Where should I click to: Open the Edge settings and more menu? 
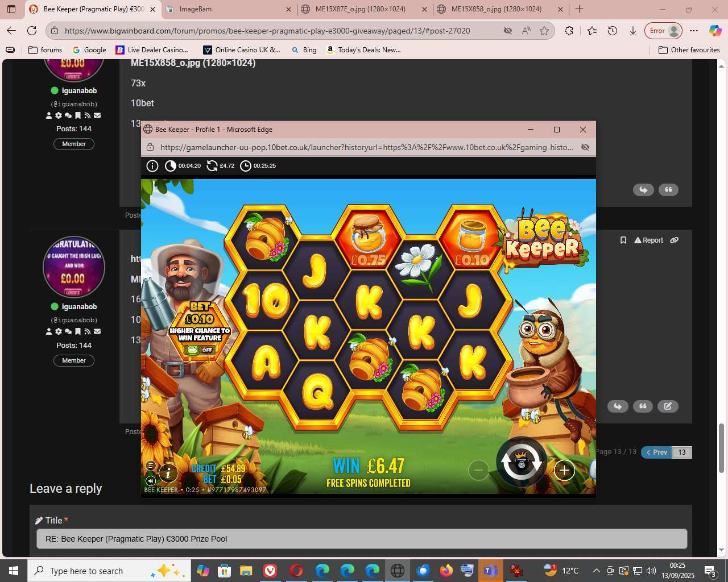pyautogui.click(x=693, y=31)
